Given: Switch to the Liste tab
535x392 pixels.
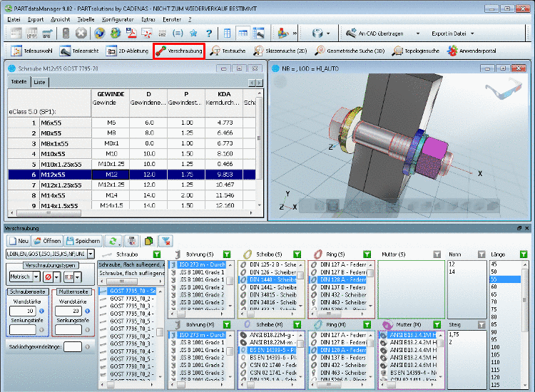Looking at the screenshot, I should [40, 82].
